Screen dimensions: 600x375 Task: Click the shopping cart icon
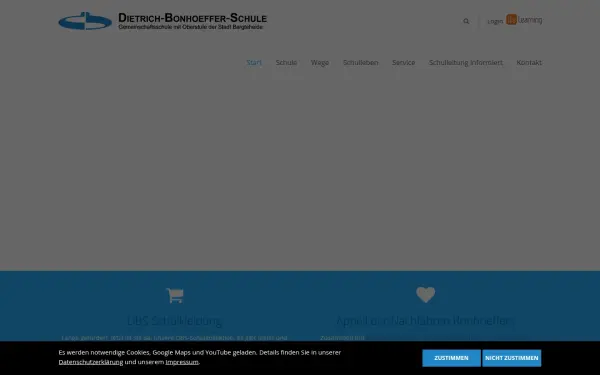click(x=175, y=295)
